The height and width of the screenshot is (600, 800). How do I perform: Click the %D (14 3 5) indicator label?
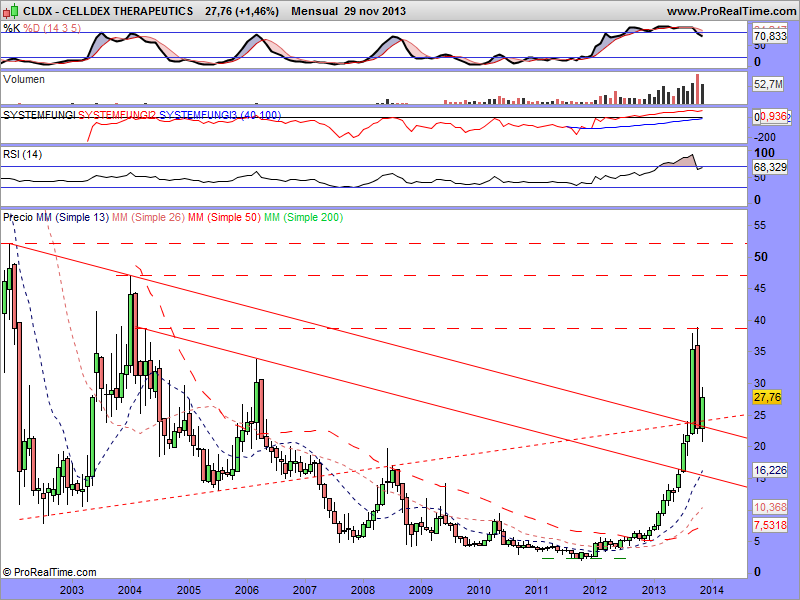tap(52, 28)
